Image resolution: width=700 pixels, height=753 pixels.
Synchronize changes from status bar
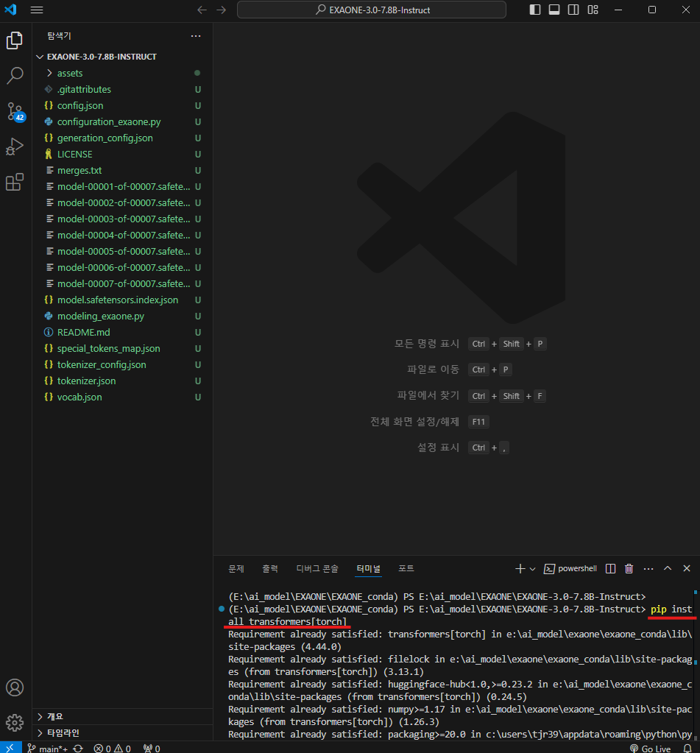pos(78,748)
